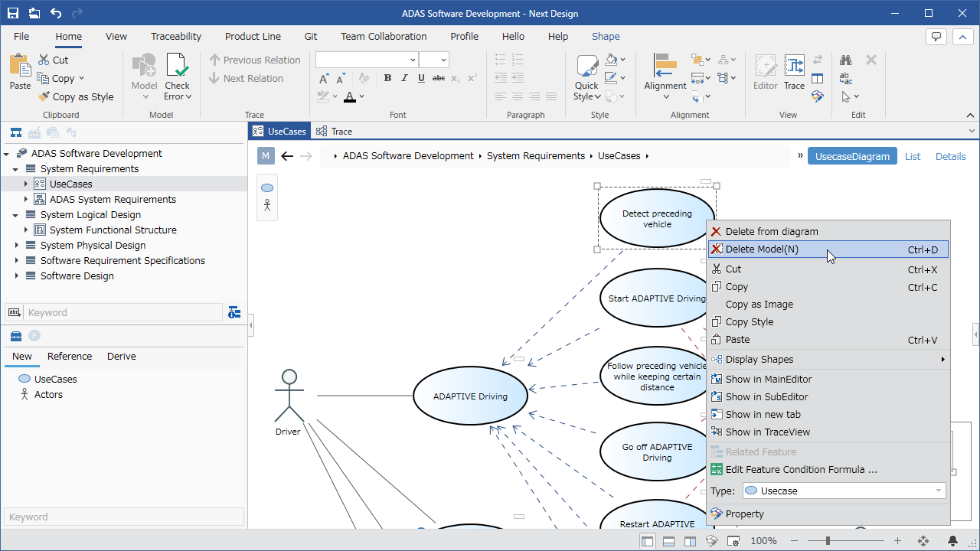
Task: Open the Display Shapes submenu
Action: (x=828, y=359)
